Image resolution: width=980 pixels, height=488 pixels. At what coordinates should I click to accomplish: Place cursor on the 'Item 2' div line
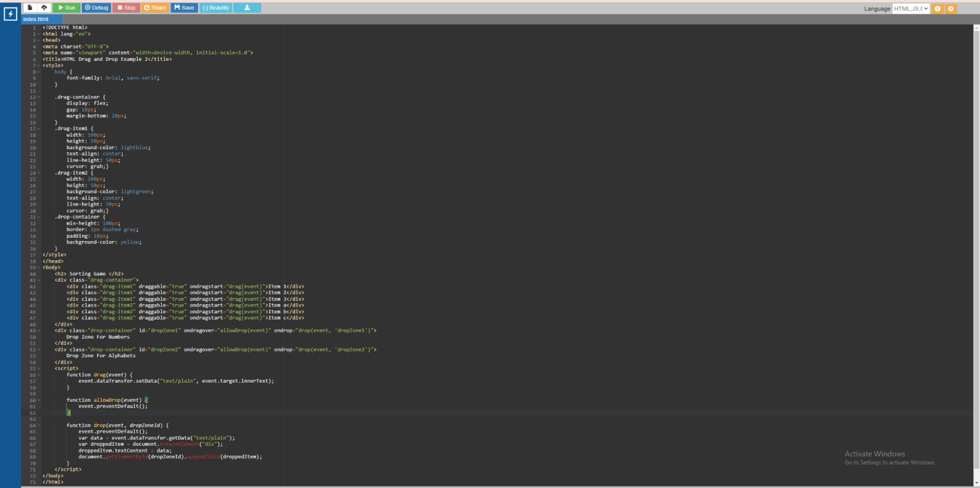click(x=185, y=293)
